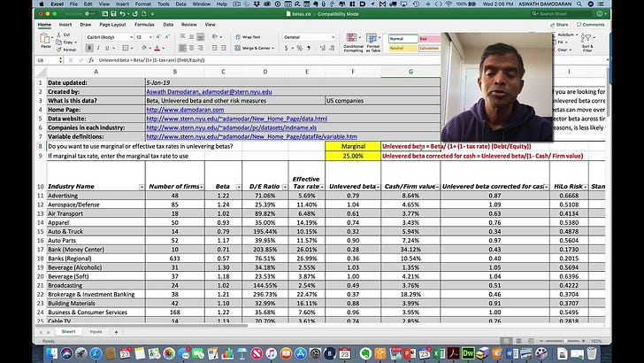Open Safari from the Dock
Image resolution: width=644 pixels, height=363 pixels.
click(x=96, y=353)
